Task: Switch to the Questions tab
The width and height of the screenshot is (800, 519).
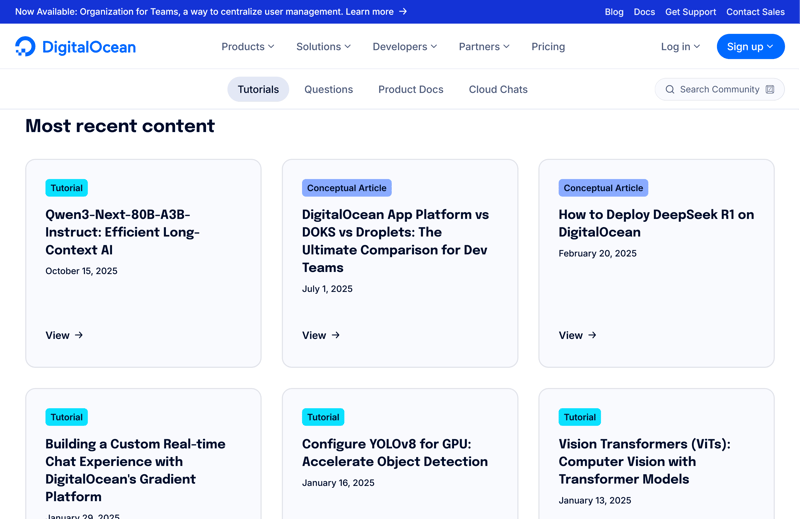Action: point(328,90)
